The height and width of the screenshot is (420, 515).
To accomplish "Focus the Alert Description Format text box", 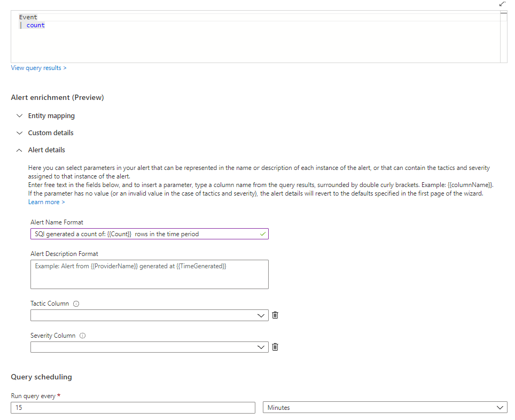I will pos(149,274).
